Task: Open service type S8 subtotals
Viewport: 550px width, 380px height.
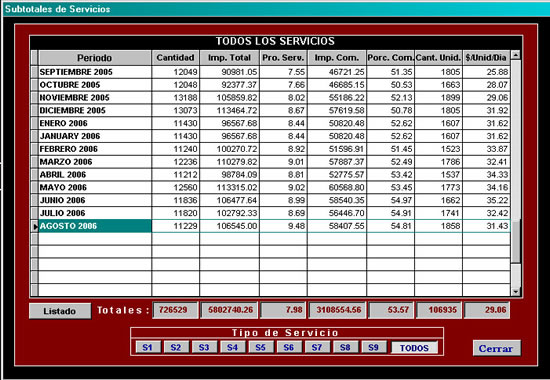Action: coord(346,347)
